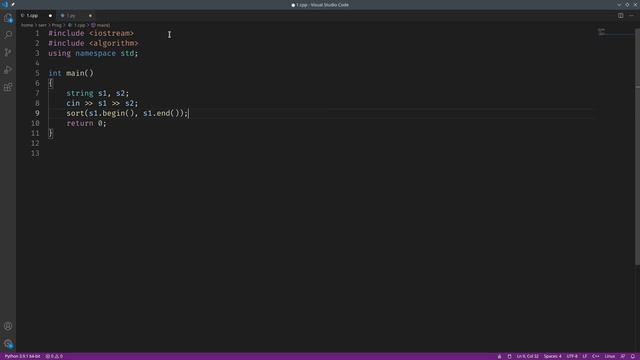
Task: Close the 1.py tab via unsaved dot
Action: (x=90, y=16)
